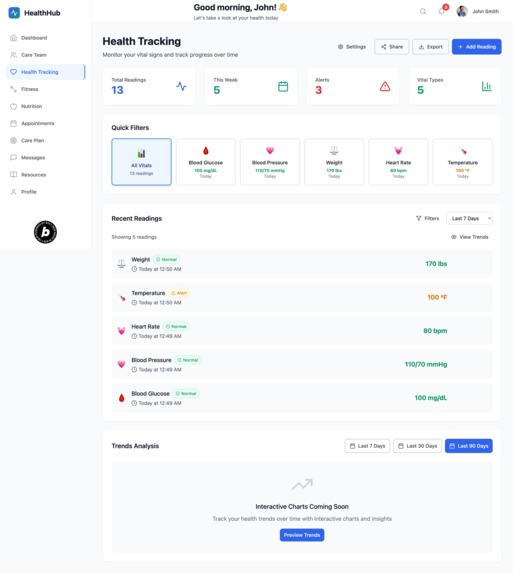Go to Care Team in the sidebar
513x573 pixels.
(45, 55)
